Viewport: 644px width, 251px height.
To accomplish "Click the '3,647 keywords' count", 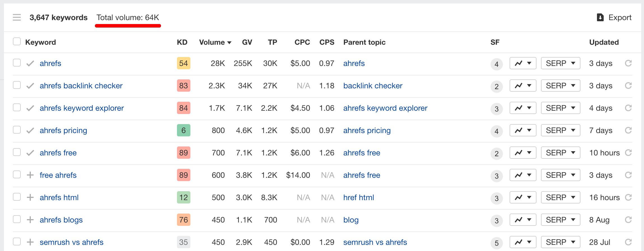I will pos(59,18).
